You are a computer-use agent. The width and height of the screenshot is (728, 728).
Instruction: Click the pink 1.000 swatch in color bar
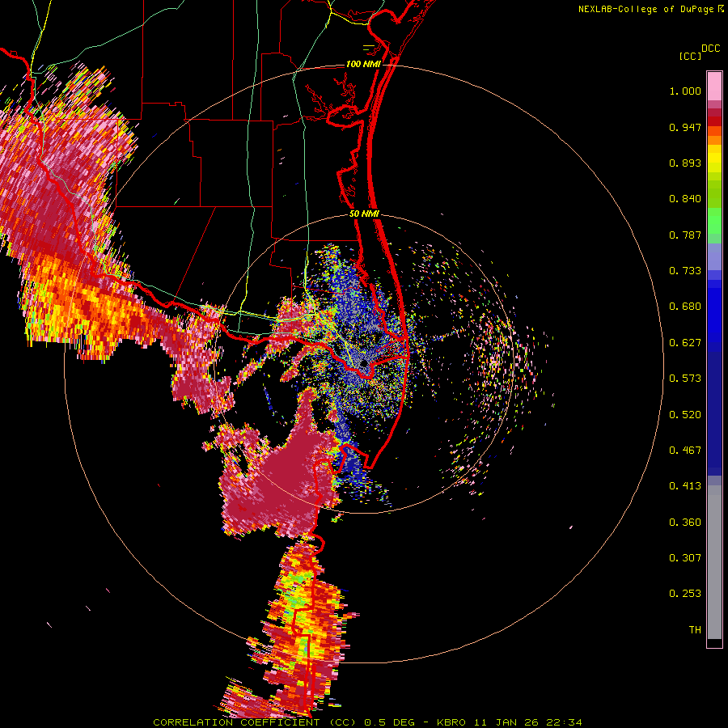pyautogui.click(x=714, y=87)
